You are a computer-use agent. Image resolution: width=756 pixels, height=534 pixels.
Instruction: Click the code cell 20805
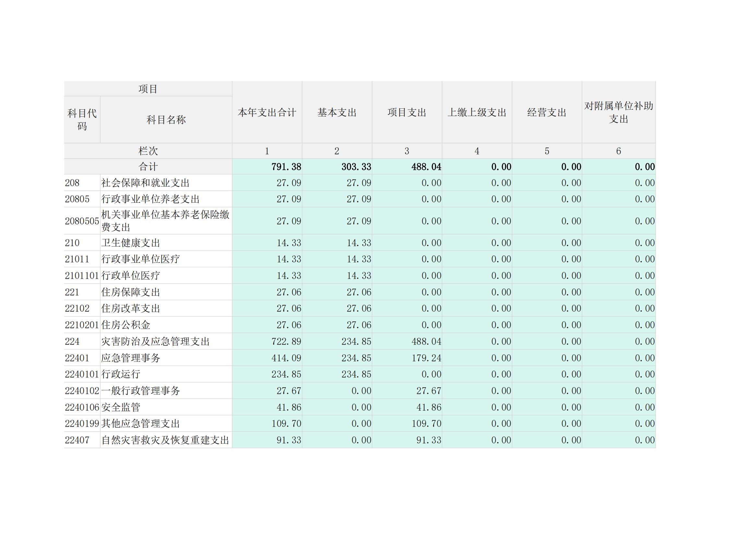82,199
